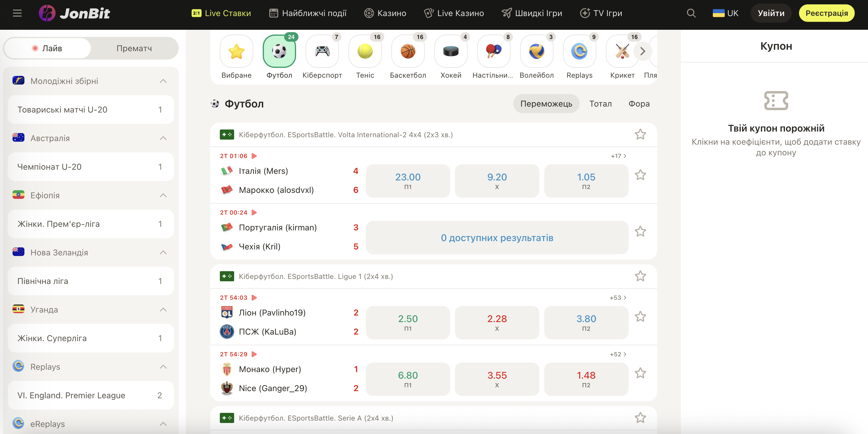Click the Реєстрація button
Image resolution: width=868 pixels, height=434 pixels.
pos(826,13)
